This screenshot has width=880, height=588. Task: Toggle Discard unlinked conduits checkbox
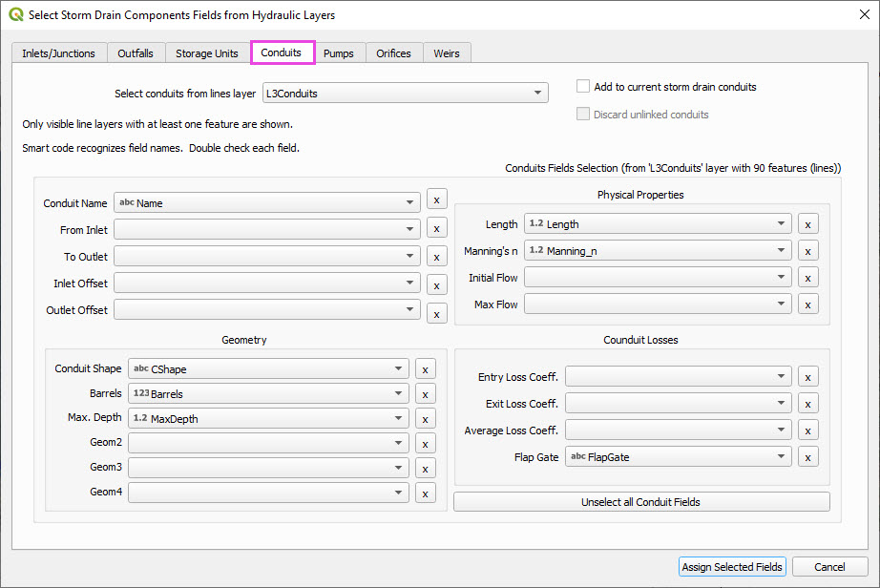[x=583, y=115]
